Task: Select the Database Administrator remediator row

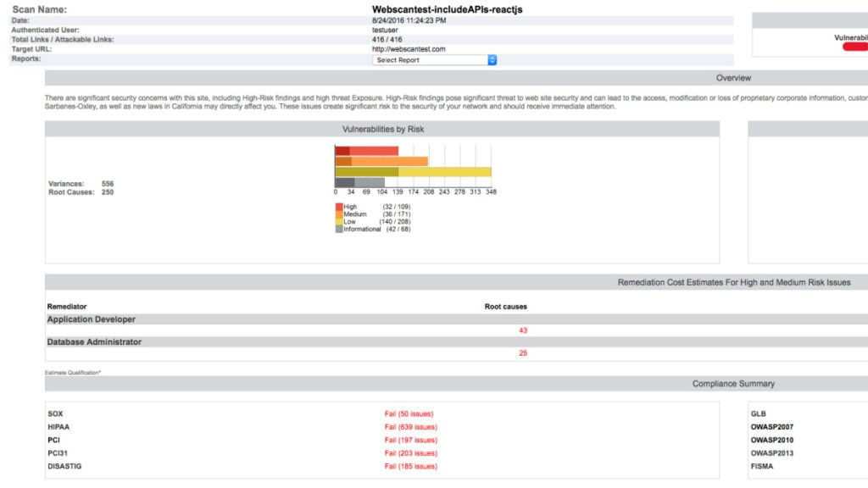Action: pos(96,342)
